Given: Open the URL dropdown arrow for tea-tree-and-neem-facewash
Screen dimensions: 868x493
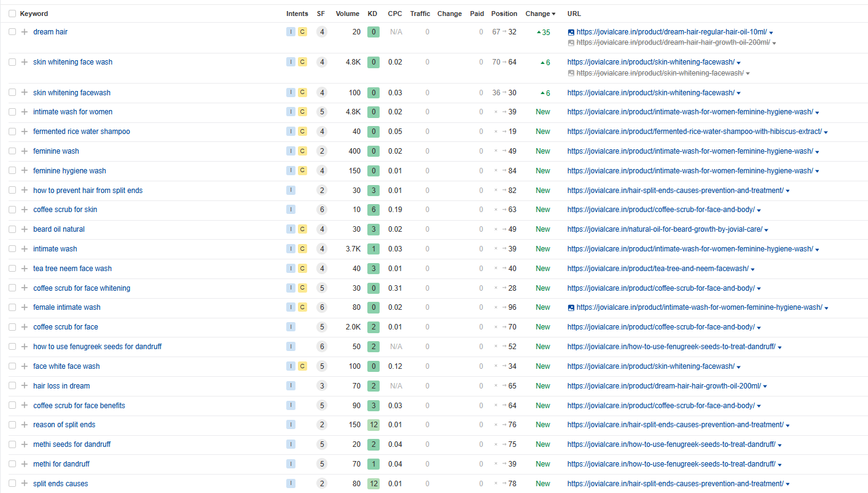Looking at the screenshot, I should click(x=753, y=269).
